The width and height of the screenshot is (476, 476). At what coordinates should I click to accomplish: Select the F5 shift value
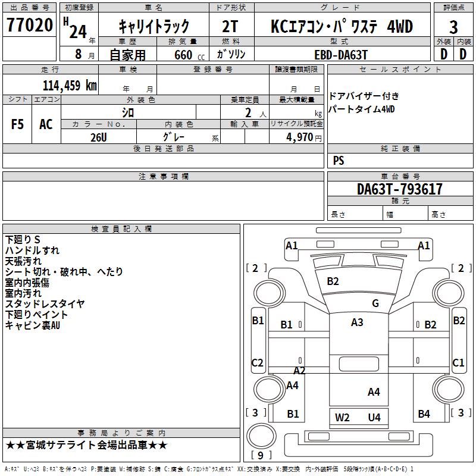(18, 124)
